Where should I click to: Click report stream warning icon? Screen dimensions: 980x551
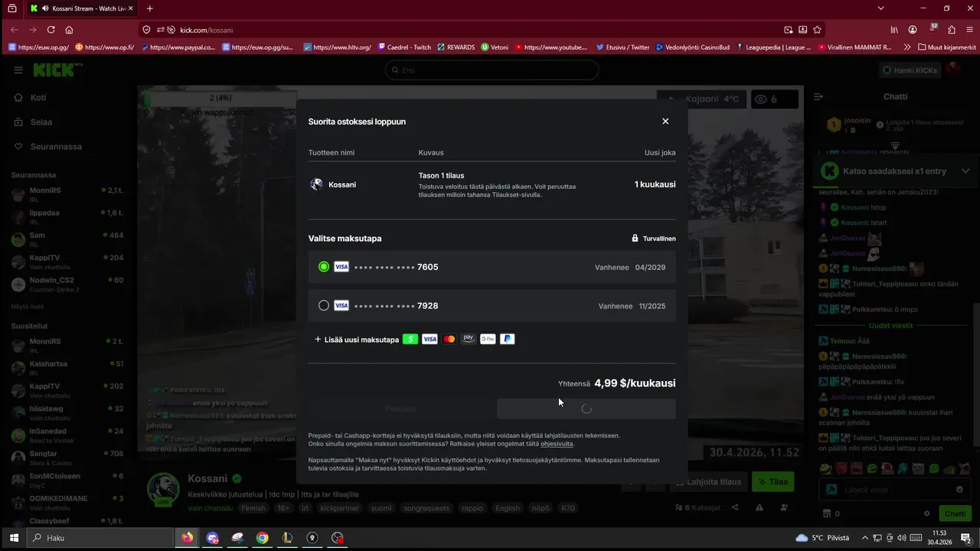coord(759,507)
